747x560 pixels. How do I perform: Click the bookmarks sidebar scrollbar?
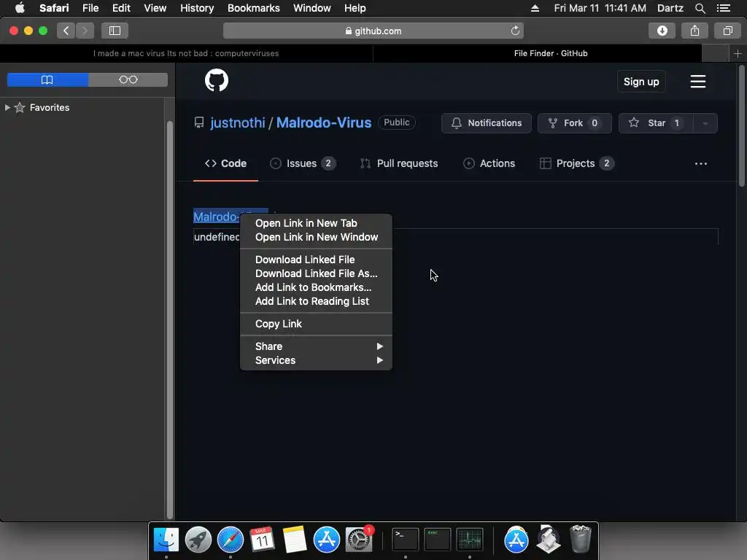(x=169, y=320)
